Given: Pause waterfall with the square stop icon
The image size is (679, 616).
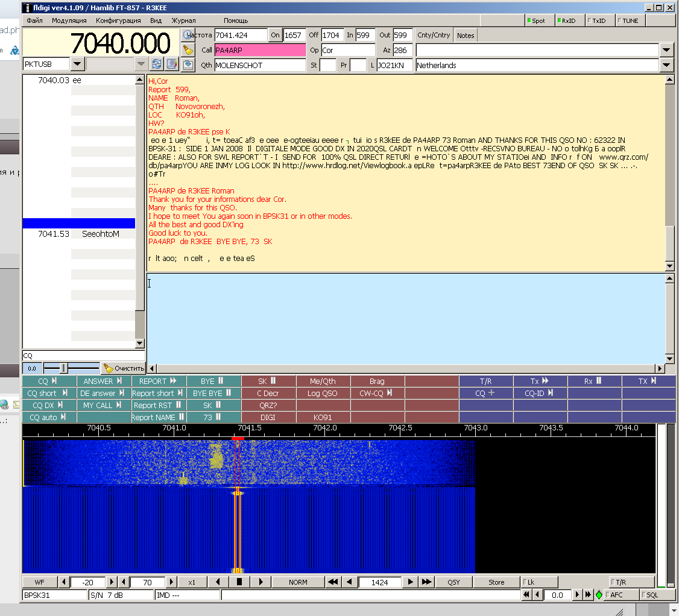Looking at the screenshot, I should (x=239, y=582).
